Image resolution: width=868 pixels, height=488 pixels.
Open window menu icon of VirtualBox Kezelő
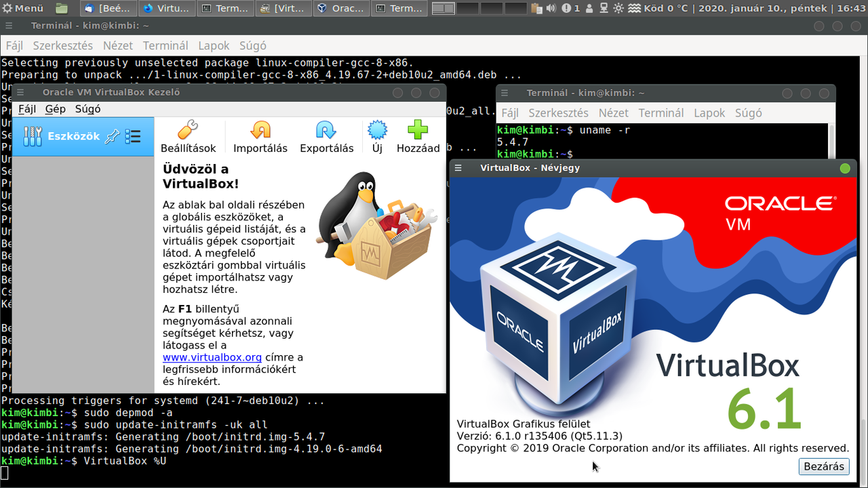click(x=20, y=93)
